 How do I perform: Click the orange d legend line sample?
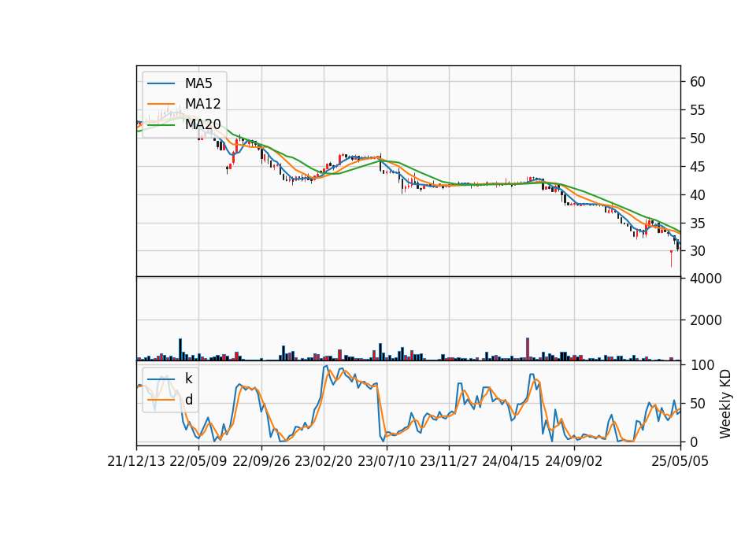pos(161,400)
